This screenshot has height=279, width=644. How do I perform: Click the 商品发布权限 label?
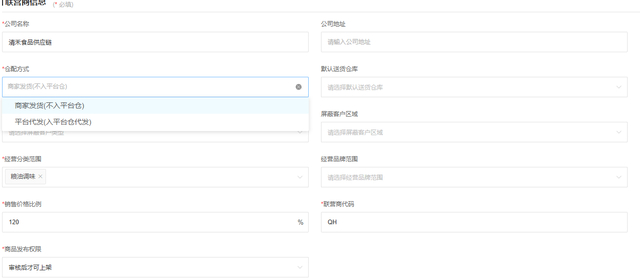23,249
